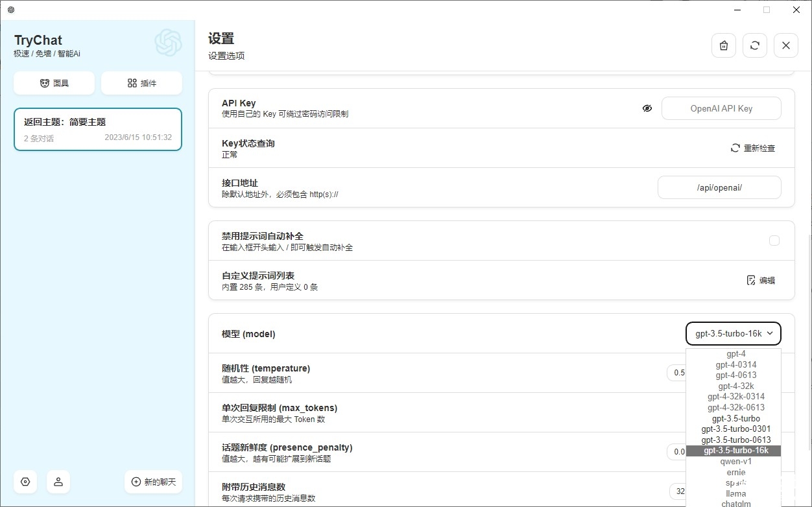Focus the OpenAI API Key input field
This screenshot has width=812, height=507.
coord(721,108)
